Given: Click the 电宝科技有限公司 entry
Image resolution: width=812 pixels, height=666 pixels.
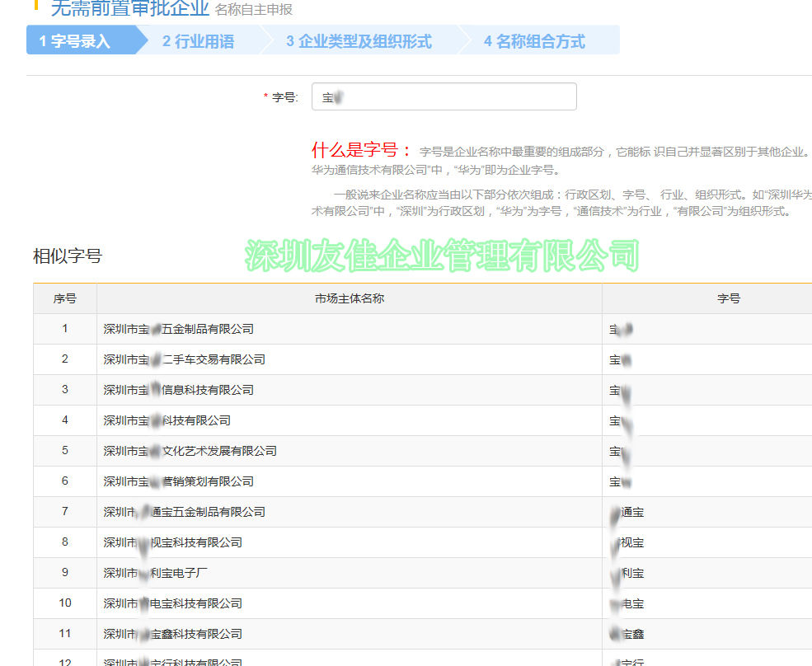Looking at the screenshot, I should pos(173,603).
